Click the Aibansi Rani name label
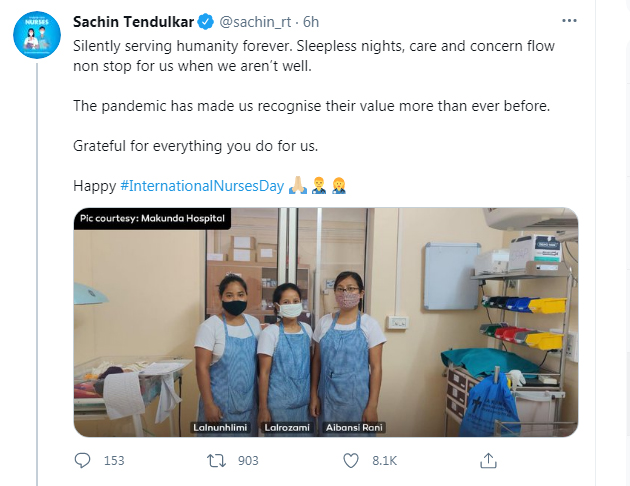This screenshot has height=486, width=630. click(354, 427)
